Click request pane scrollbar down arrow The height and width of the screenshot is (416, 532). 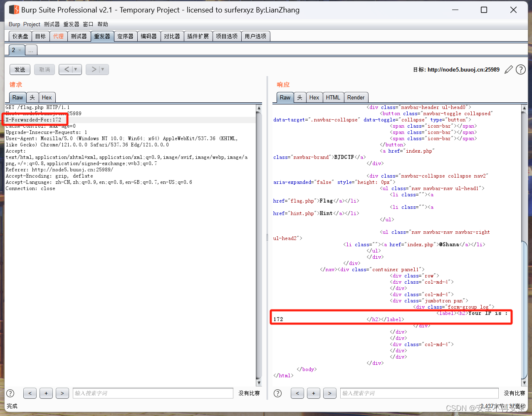coord(259,383)
